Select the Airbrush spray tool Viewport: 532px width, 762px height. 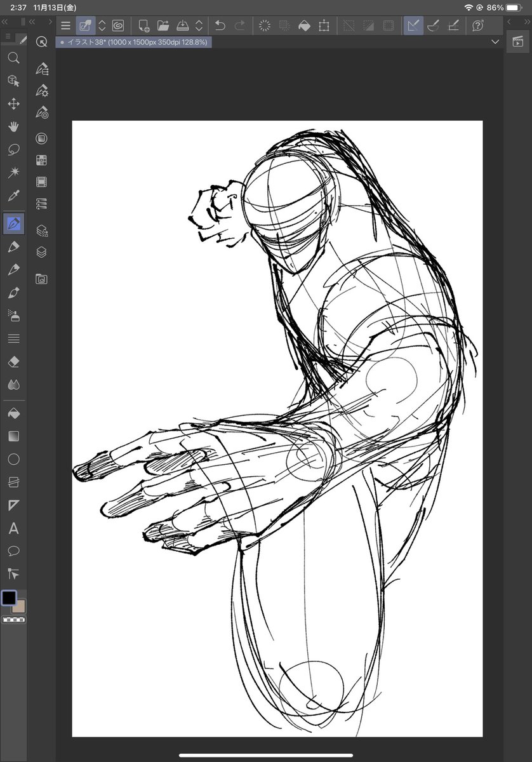point(13,316)
